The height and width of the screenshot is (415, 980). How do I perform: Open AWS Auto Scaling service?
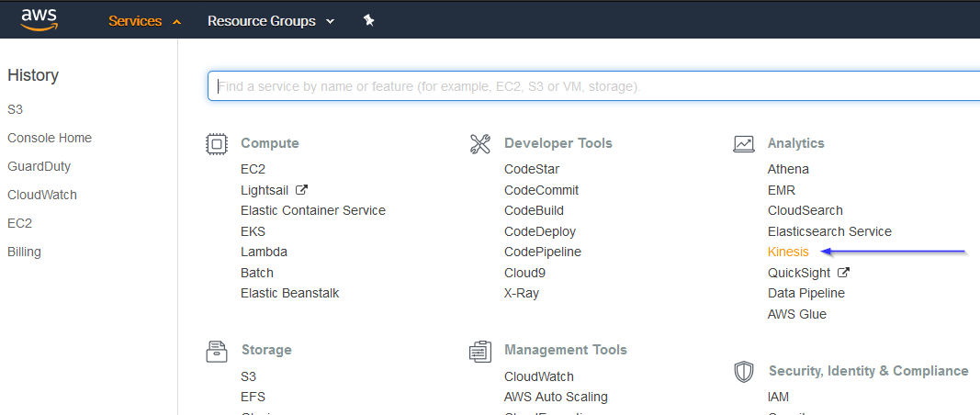pyautogui.click(x=556, y=397)
